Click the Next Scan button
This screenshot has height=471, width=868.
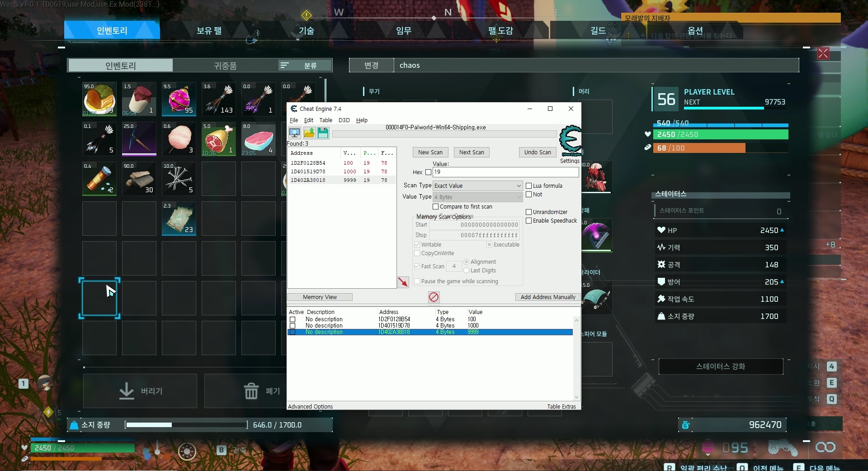tap(472, 152)
